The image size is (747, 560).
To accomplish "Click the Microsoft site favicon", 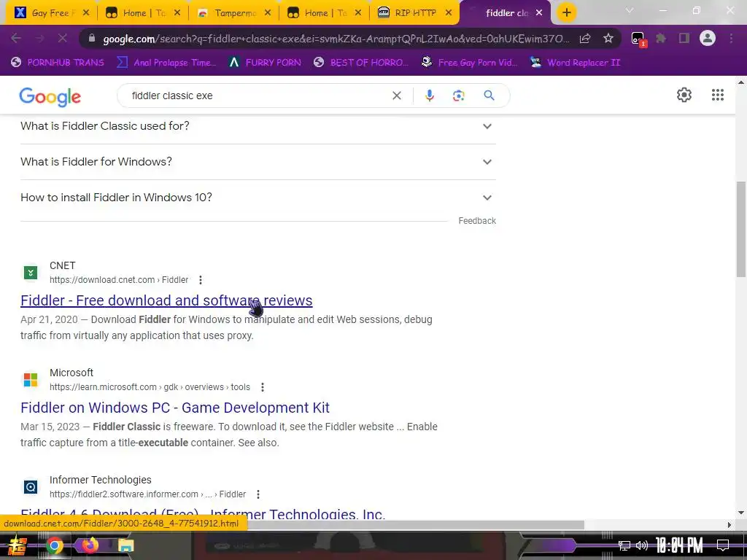I will (x=31, y=379).
